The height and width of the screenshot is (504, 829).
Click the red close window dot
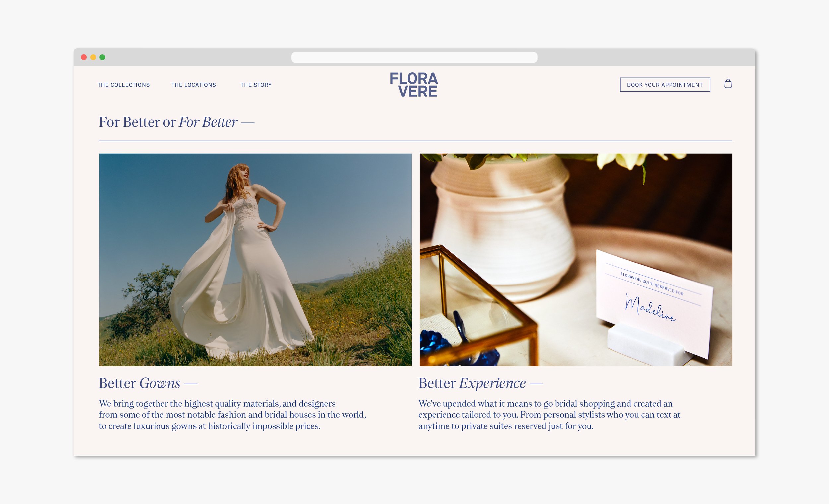click(84, 58)
